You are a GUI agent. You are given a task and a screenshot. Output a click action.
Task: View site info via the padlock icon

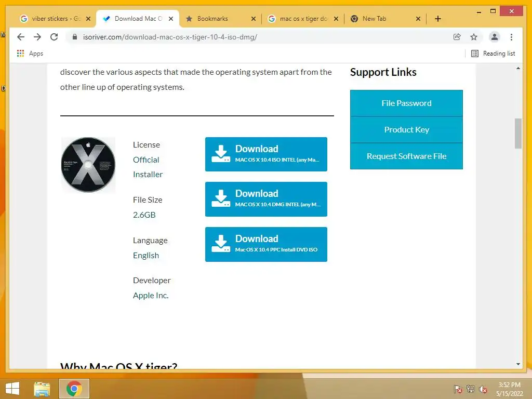(x=75, y=37)
